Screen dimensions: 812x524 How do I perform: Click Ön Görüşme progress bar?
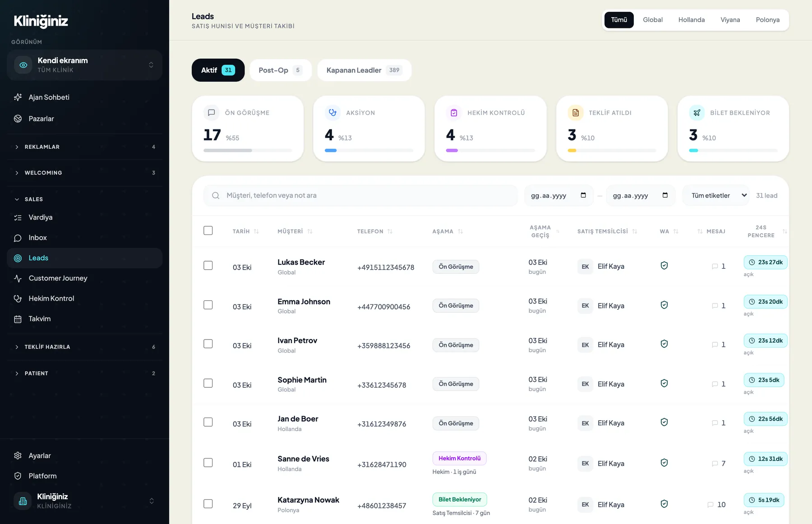coord(248,151)
